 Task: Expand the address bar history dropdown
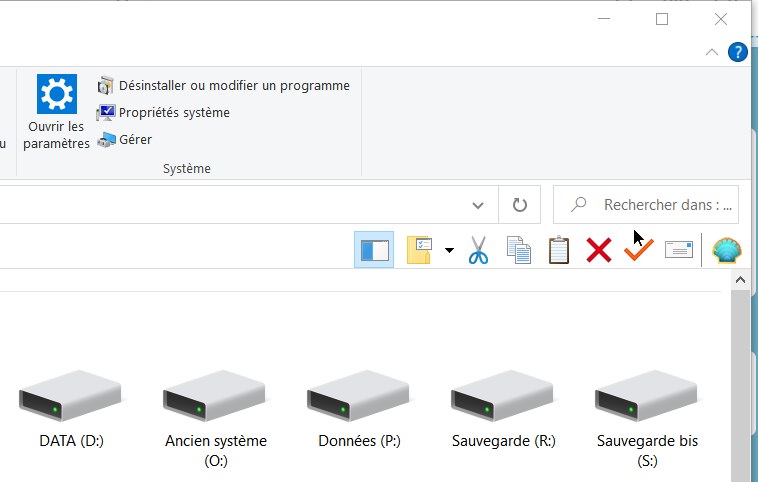[478, 205]
